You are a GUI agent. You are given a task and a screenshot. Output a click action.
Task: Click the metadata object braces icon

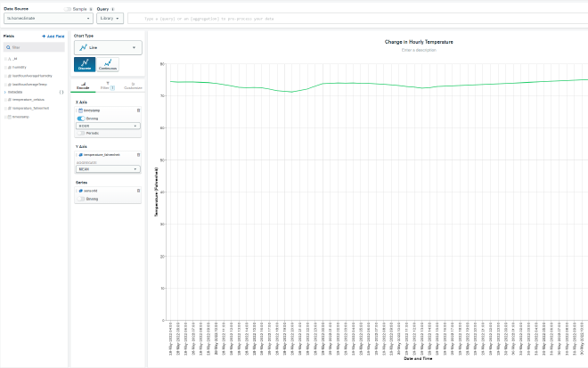61,91
